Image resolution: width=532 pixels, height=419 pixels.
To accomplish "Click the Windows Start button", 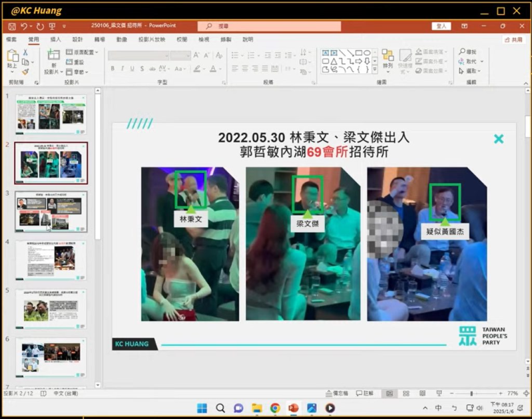I will 202,408.
